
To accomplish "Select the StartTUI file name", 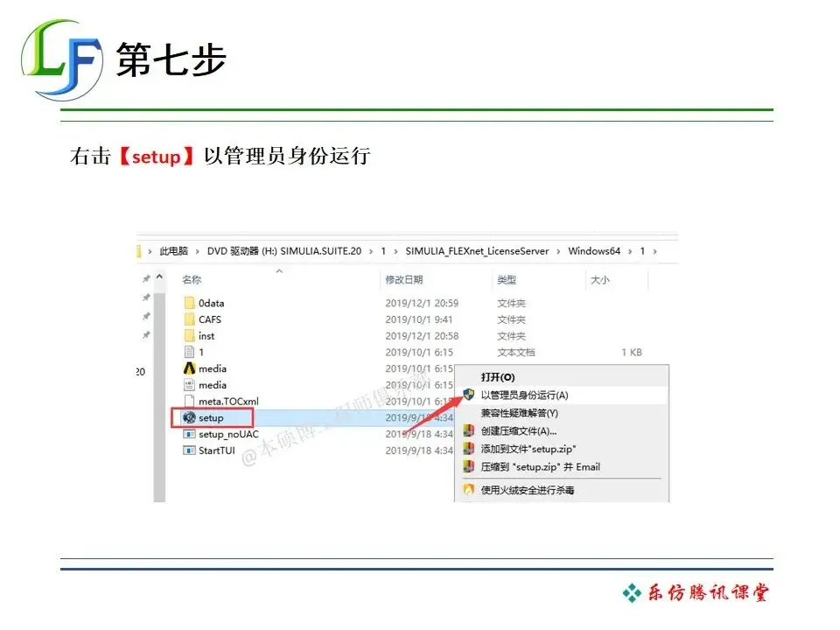I will (x=217, y=451).
